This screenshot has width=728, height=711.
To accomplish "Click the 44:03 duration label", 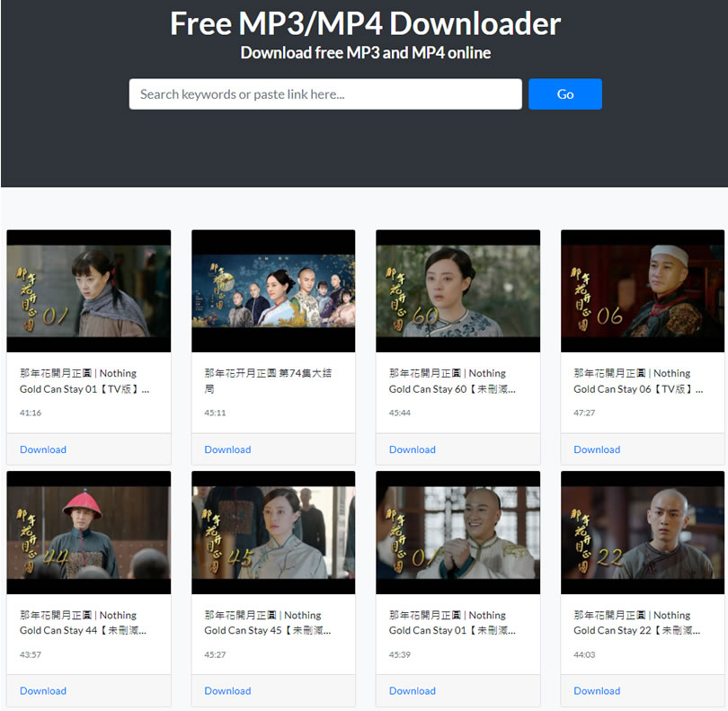I will click(x=584, y=654).
